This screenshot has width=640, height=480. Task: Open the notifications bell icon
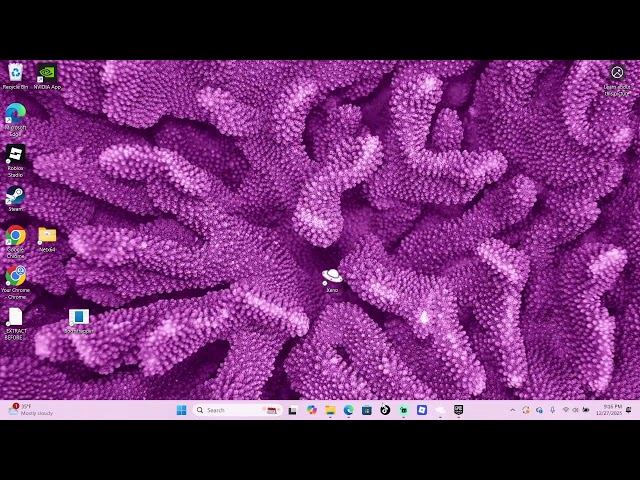click(629, 410)
